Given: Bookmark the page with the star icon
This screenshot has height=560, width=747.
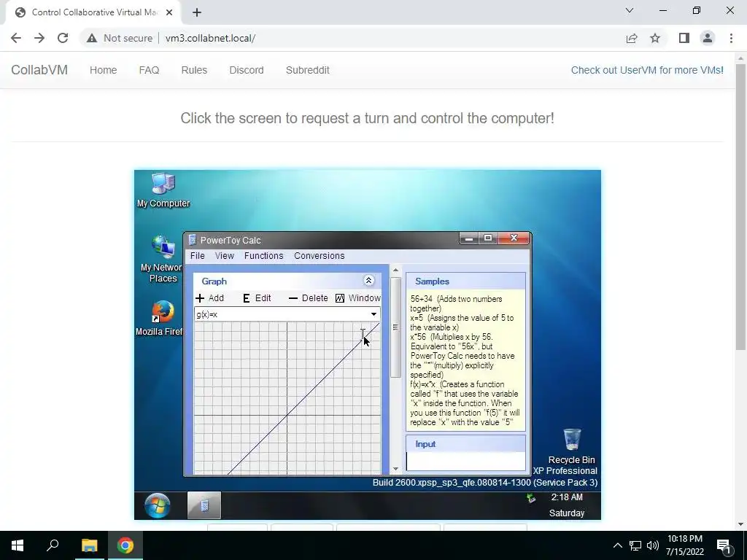Looking at the screenshot, I should pos(655,38).
